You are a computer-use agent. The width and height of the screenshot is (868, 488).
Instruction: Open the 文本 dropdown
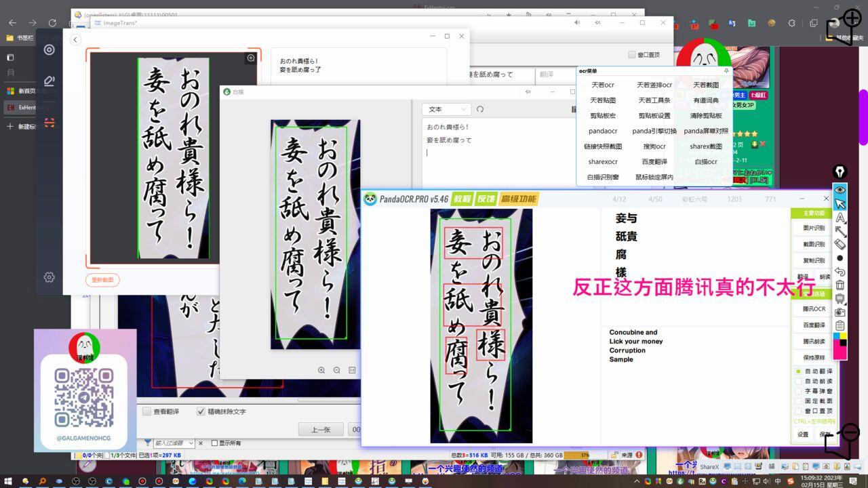click(x=446, y=109)
